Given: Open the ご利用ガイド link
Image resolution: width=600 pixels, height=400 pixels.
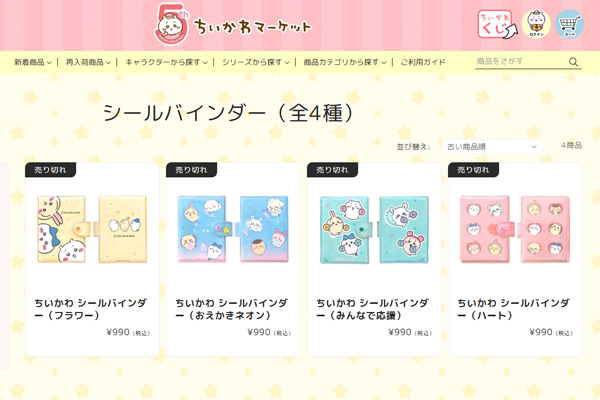Looking at the screenshot, I should 423,62.
